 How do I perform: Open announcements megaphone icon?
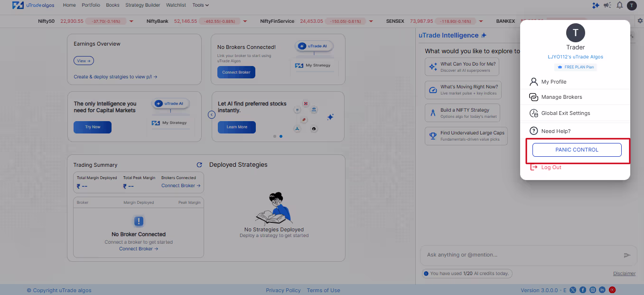click(607, 5)
